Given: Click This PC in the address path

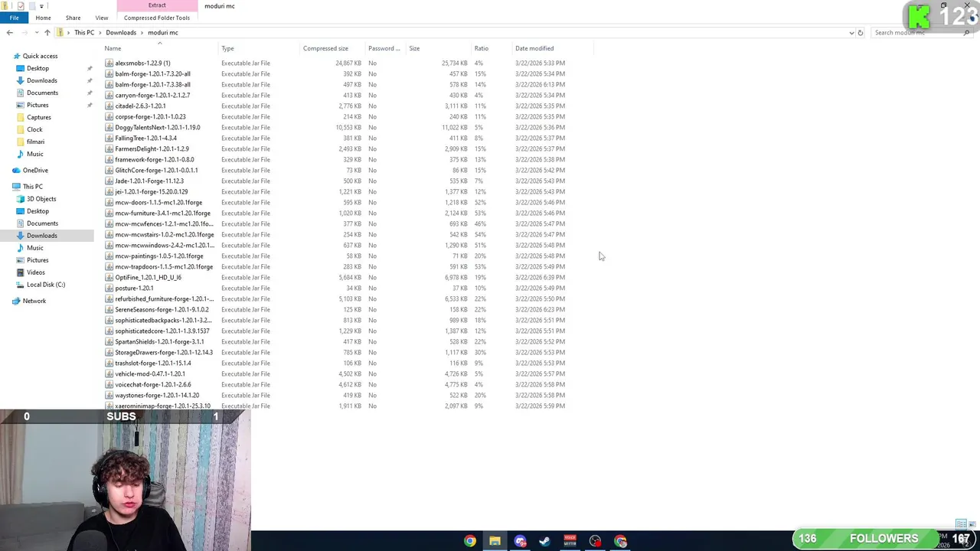Looking at the screenshot, I should coord(84,33).
